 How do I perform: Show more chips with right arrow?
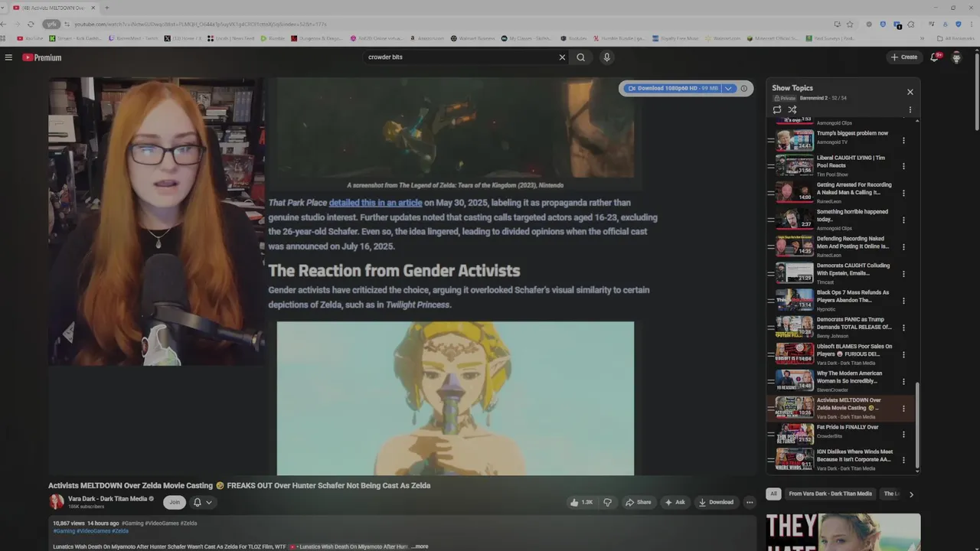point(911,494)
